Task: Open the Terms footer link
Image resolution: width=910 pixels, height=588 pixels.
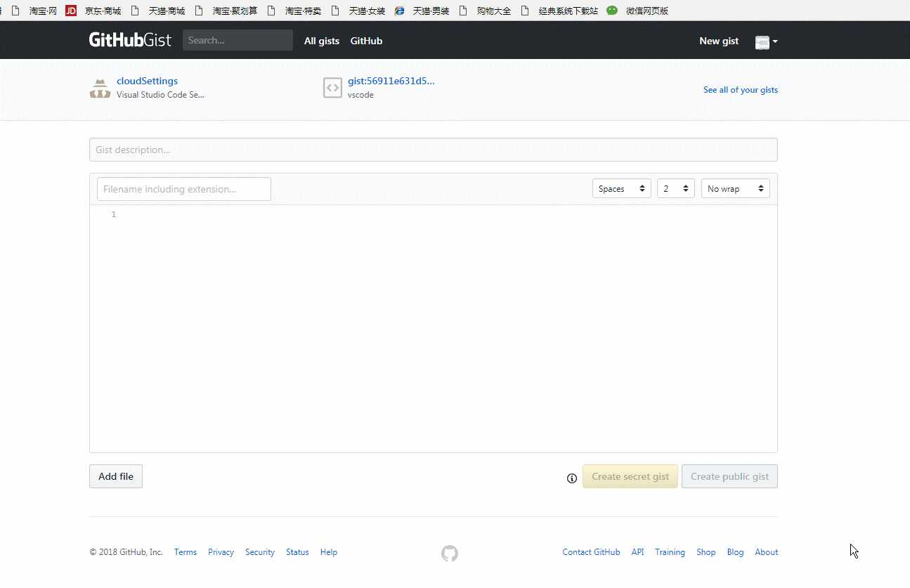Action: click(186, 552)
